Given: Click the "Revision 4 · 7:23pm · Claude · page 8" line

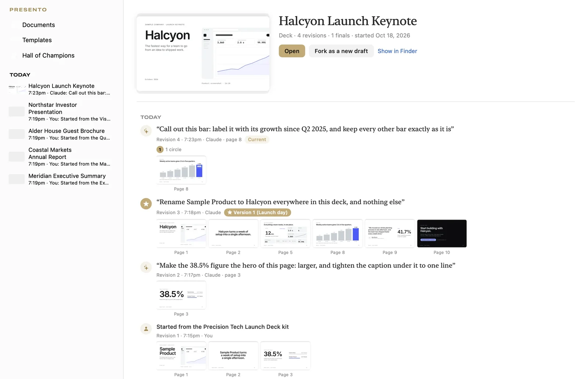Looking at the screenshot, I should pos(199,140).
